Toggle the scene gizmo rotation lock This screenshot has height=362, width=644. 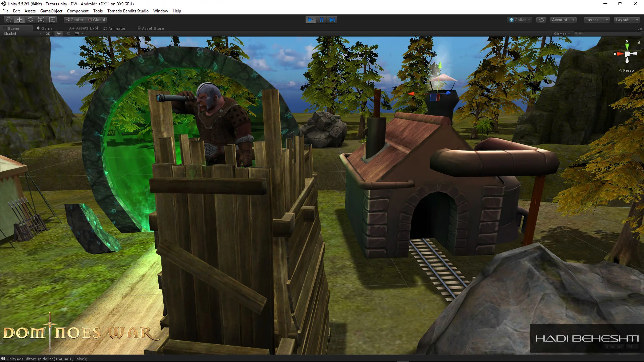(x=639, y=42)
